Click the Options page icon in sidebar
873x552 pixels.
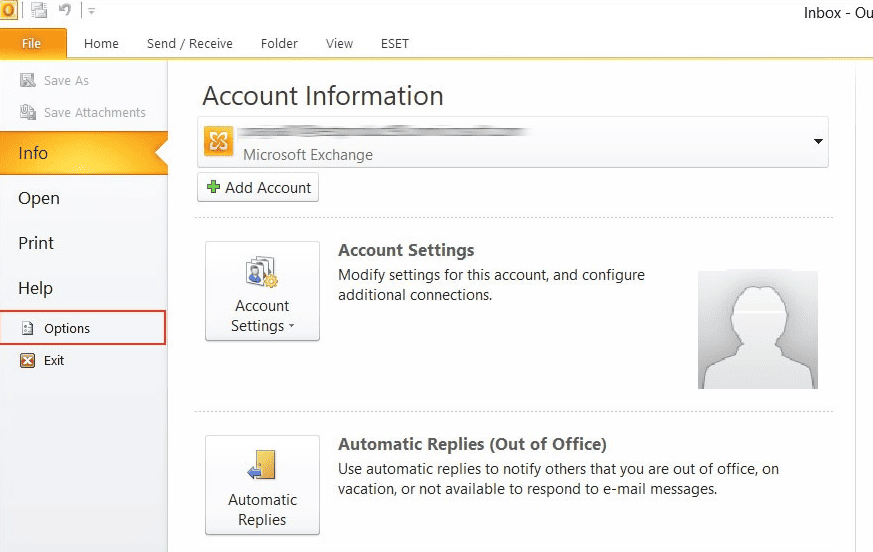(27, 328)
